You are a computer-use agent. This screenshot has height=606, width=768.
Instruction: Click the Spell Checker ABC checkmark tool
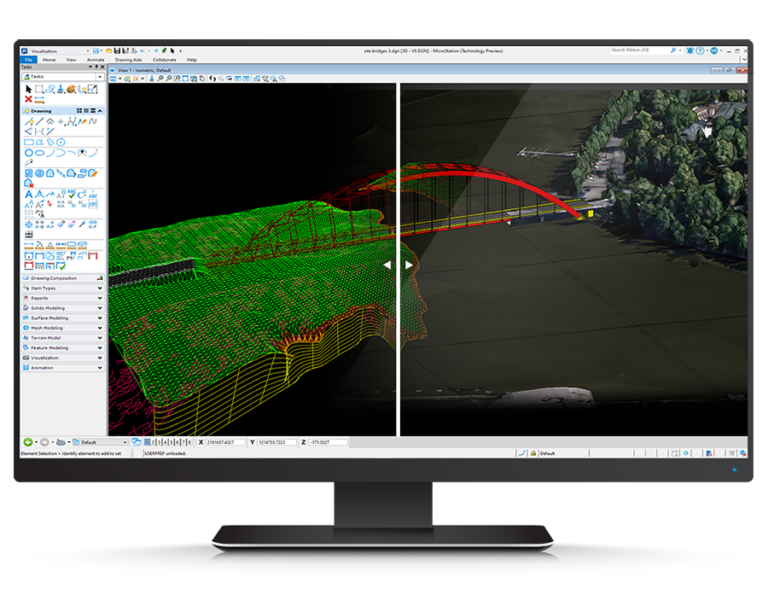pos(72,194)
